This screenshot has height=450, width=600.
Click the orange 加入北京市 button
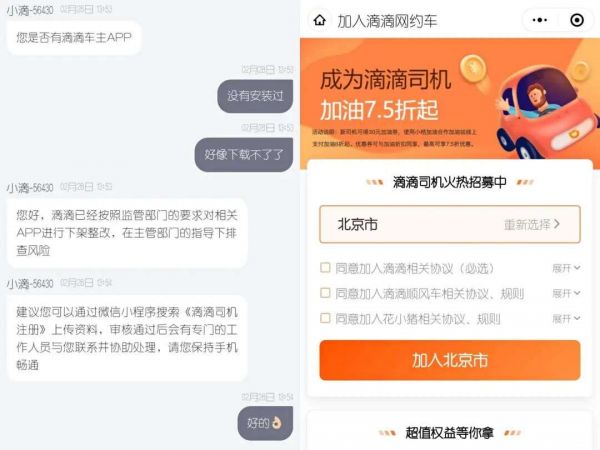pyautogui.click(x=450, y=360)
